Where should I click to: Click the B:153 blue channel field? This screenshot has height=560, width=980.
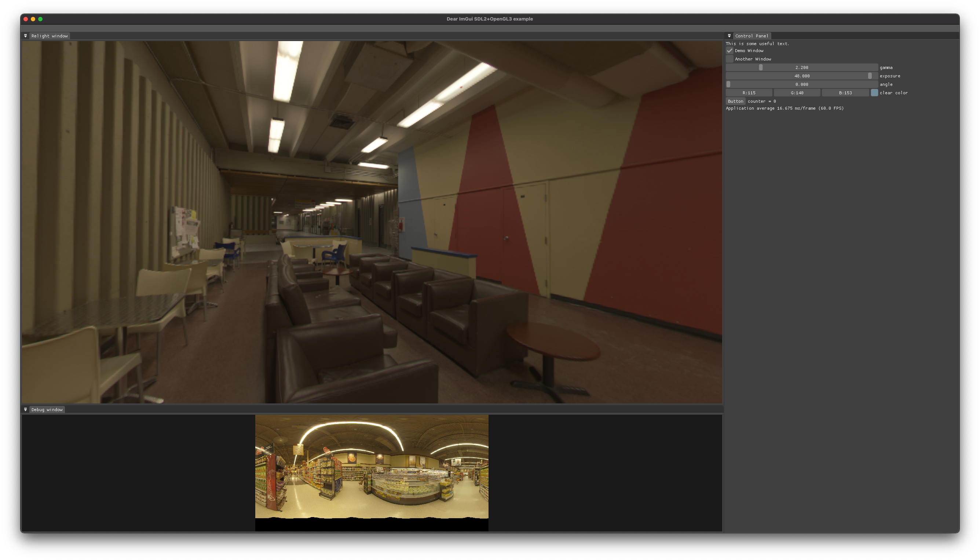tap(845, 93)
